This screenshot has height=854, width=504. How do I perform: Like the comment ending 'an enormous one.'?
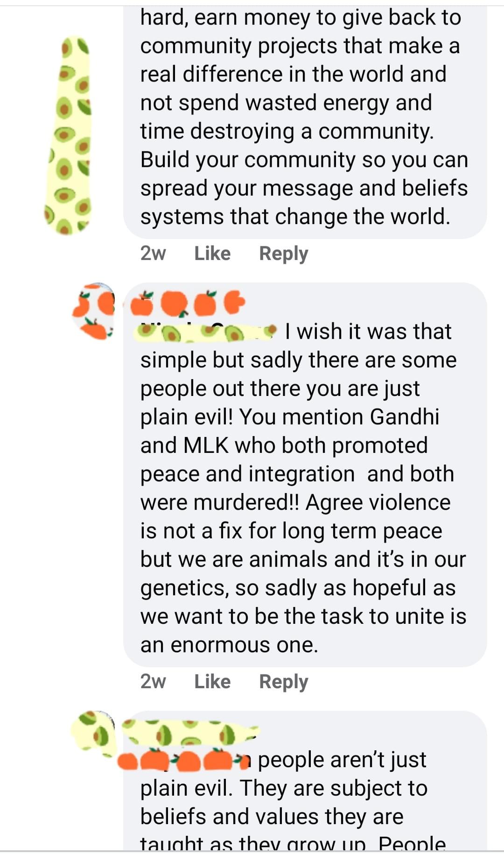coord(212,682)
